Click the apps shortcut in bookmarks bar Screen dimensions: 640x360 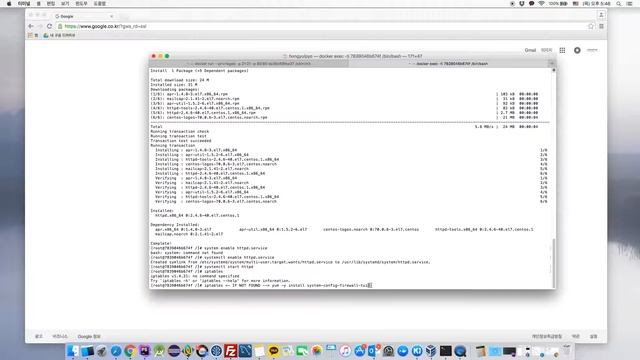pos(33,36)
